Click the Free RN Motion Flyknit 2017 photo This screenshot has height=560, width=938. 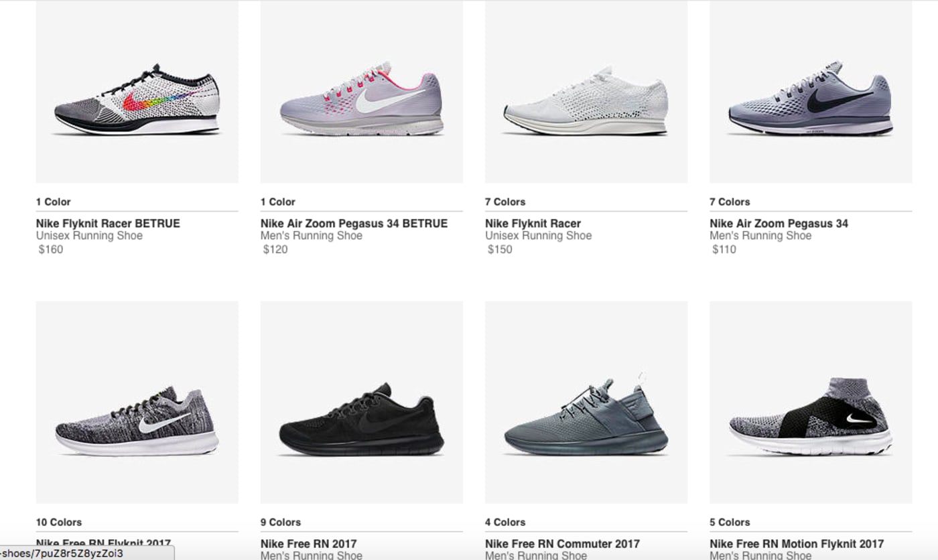click(x=810, y=420)
